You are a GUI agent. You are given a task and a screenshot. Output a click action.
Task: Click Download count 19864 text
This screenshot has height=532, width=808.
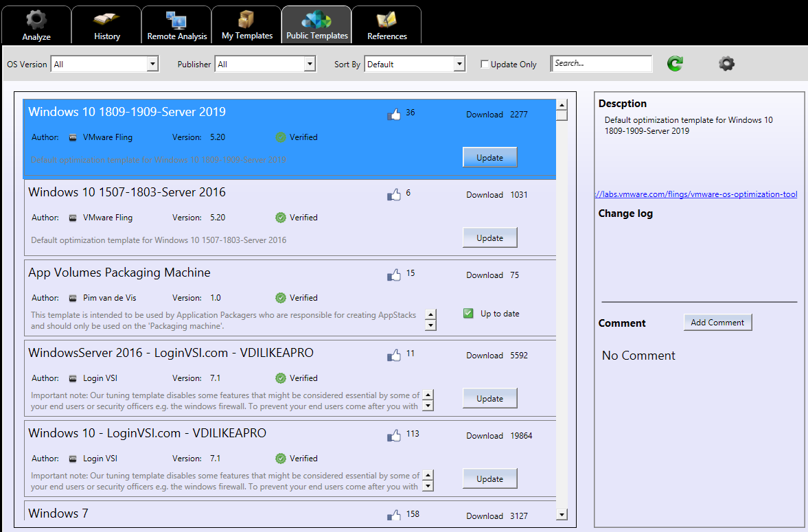click(x=521, y=436)
